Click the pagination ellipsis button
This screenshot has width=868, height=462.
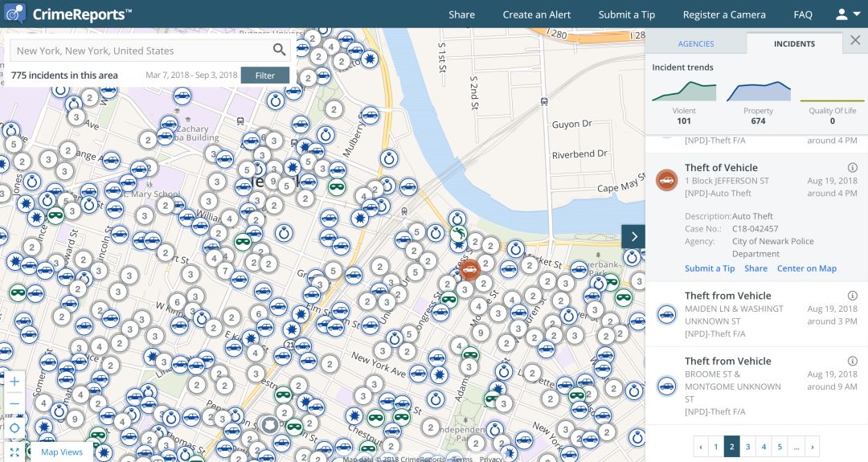[796, 447]
